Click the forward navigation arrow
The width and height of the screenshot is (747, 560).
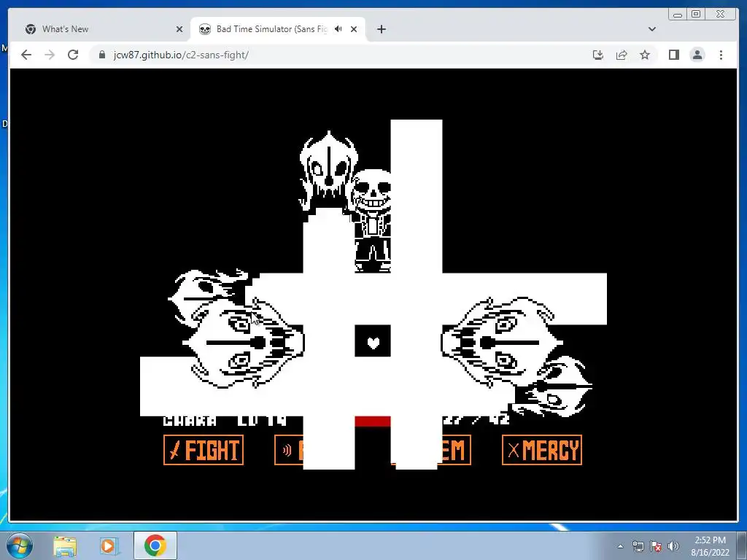[50, 55]
